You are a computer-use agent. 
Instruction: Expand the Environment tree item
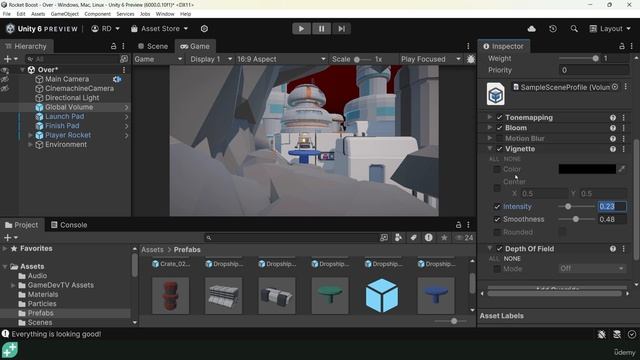[30, 144]
